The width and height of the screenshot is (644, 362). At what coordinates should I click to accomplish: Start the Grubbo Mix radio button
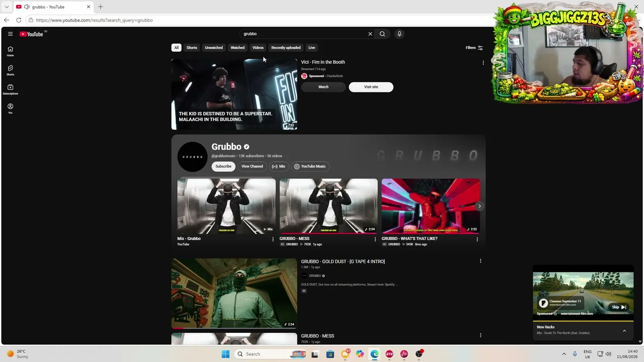(278, 166)
